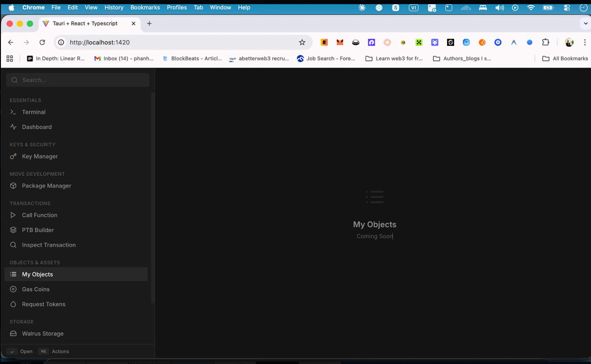Click the Gas Coins coin icon

tap(13, 289)
